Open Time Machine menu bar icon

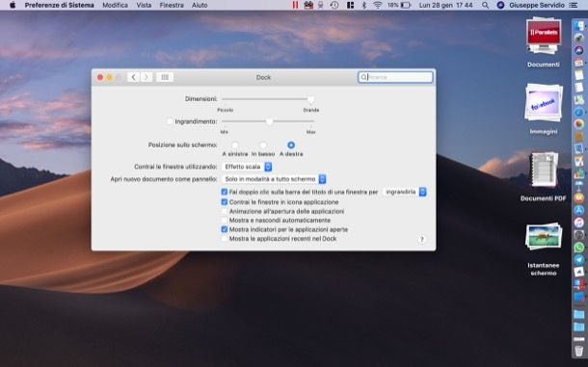[x=334, y=5]
